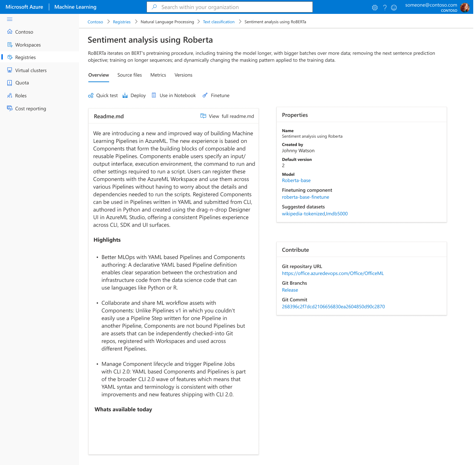Click Text classification breadcrumb link
476x465 pixels.
click(x=219, y=22)
